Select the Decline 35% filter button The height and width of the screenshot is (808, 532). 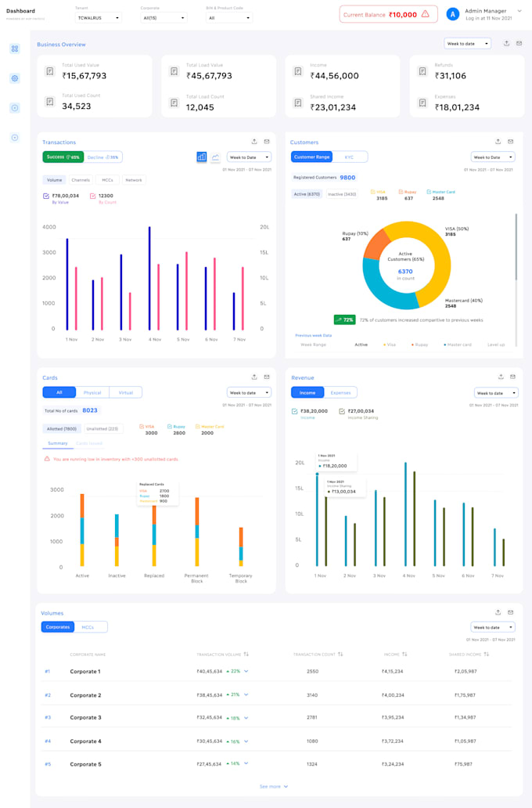pyautogui.click(x=103, y=157)
